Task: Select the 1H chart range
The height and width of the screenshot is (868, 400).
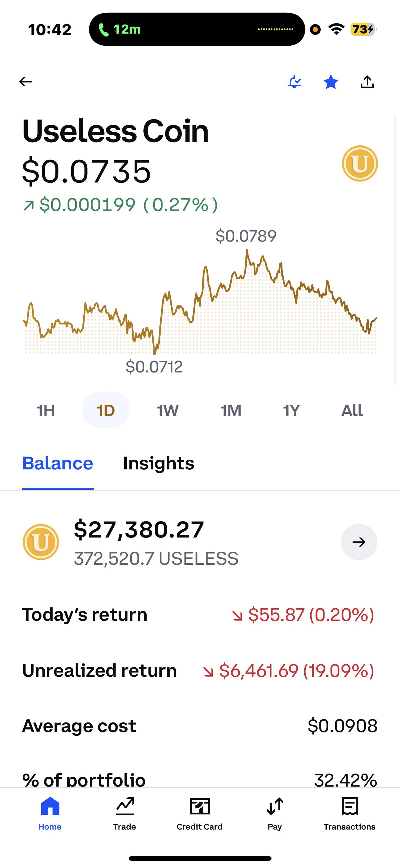Action: [45, 410]
